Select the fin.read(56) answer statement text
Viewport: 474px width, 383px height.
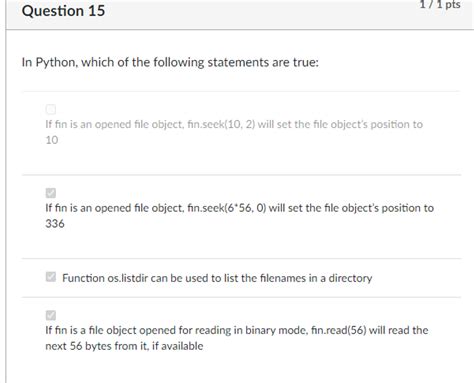click(x=237, y=338)
